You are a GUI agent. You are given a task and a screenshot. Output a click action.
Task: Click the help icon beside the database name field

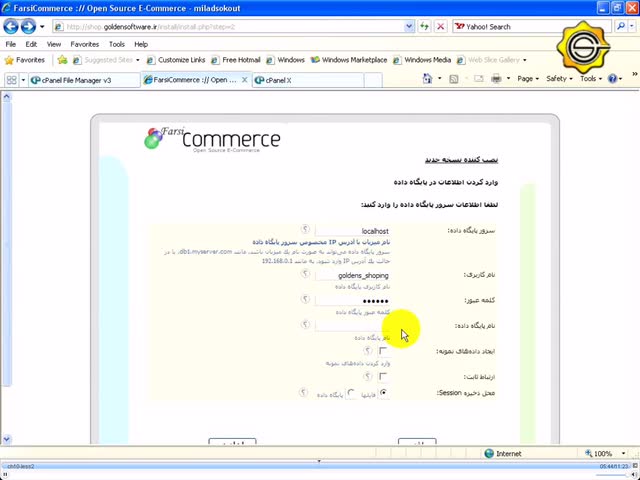pos(305,324)
